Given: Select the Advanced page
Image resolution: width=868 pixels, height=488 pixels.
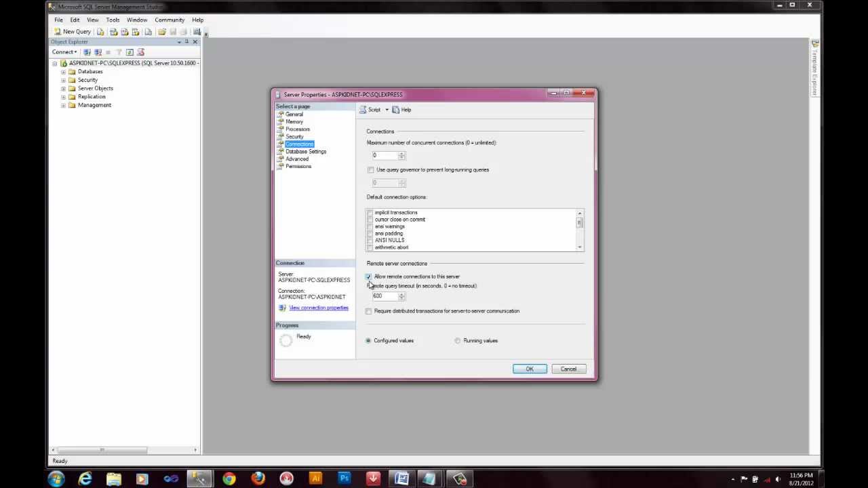Looking at the screenshot, I should (x=297, y=159).
